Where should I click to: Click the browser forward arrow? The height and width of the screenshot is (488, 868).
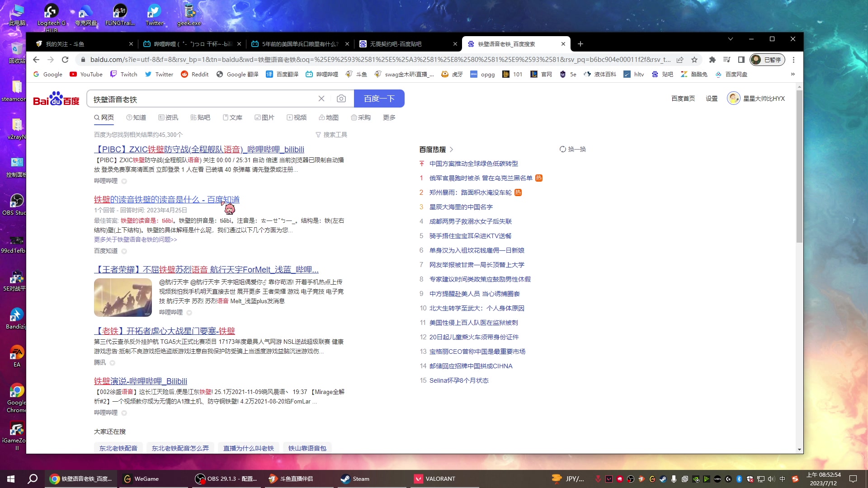51,60
